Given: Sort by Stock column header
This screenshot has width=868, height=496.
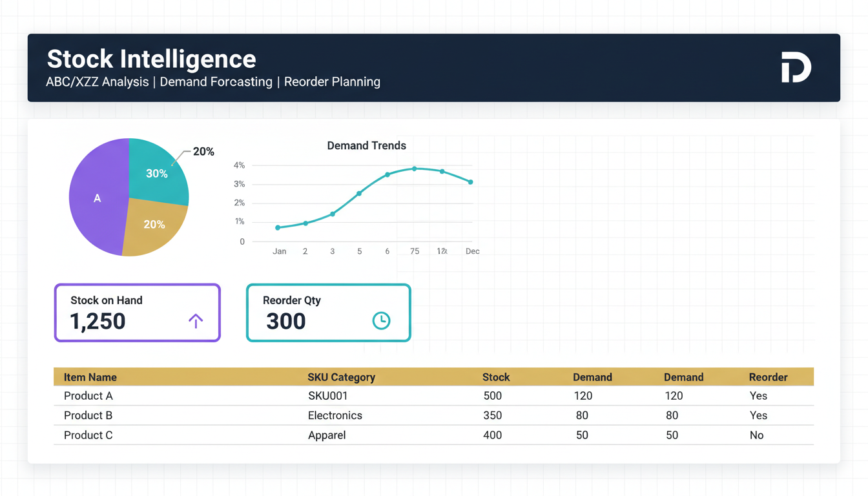Looking at the screenshot, I should pos(496,377).
